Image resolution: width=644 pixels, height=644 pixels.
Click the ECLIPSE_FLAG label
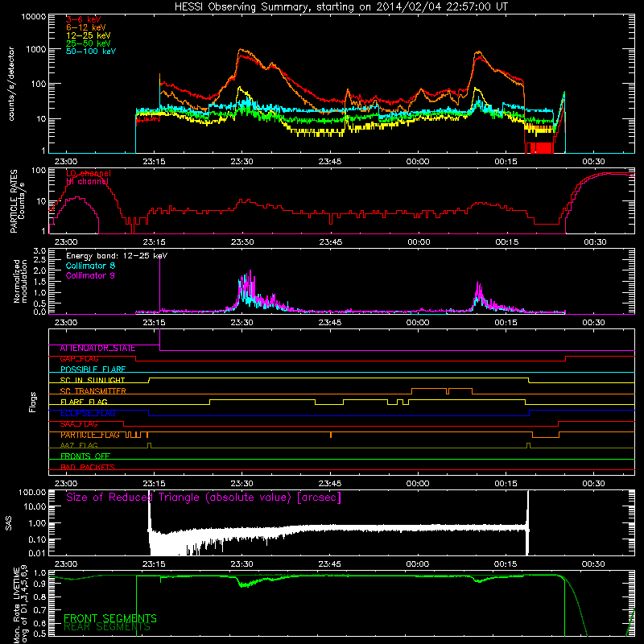point(88,413)
